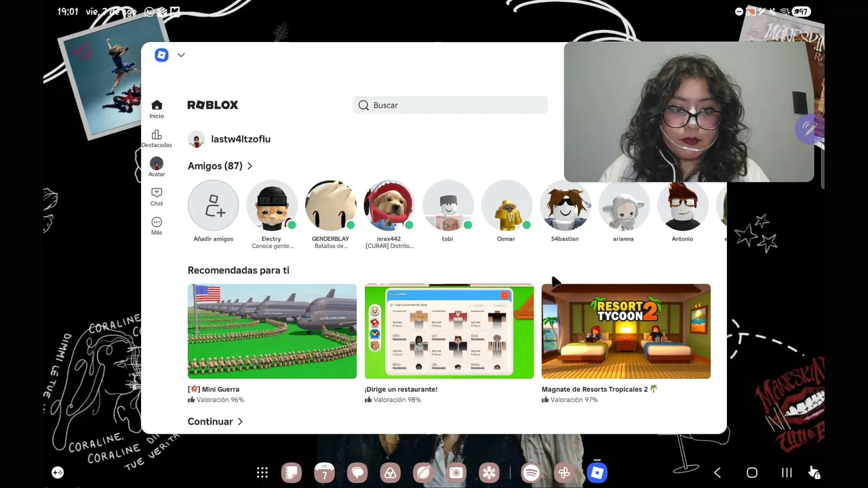Viewport: 868px width, 488px height.
Task: Open the internet browser planet icon
Action: pos(423,472)
